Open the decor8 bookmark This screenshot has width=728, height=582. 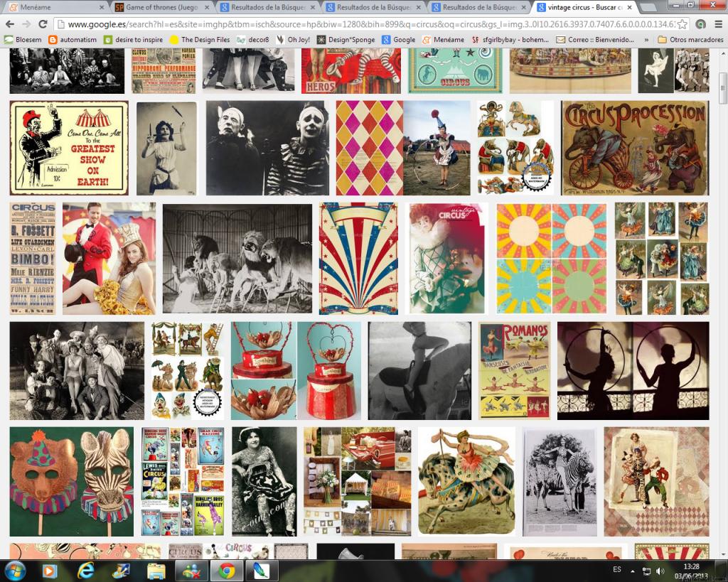[x=253, y=40]
